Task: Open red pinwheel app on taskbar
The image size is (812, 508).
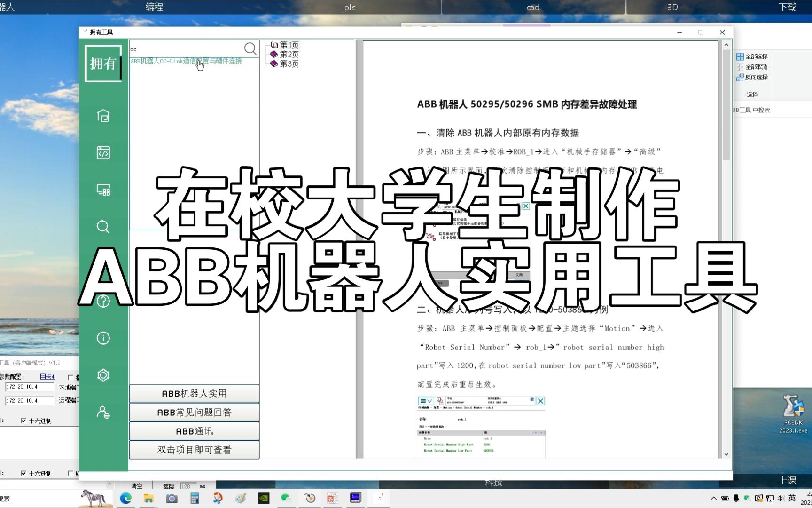Action: 333,498
